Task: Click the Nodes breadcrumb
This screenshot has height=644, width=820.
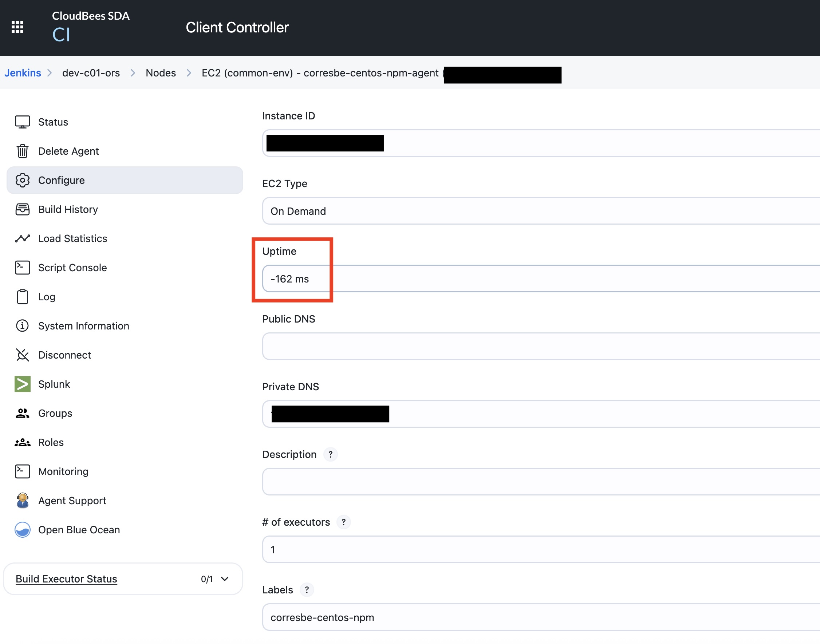Action: click(161, 73)
